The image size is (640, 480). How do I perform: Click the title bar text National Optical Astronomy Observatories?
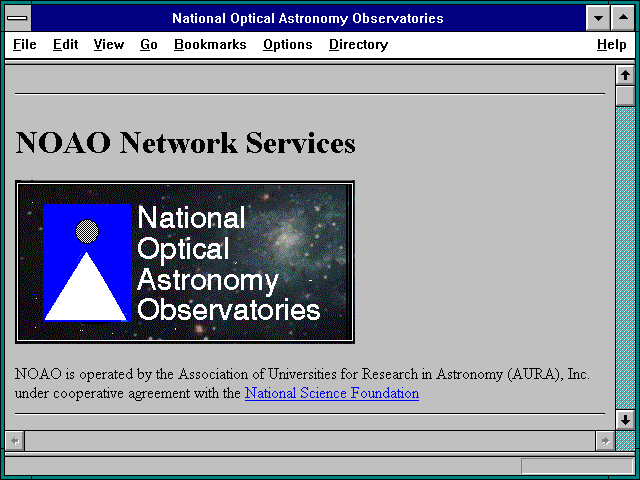(308, 18)
